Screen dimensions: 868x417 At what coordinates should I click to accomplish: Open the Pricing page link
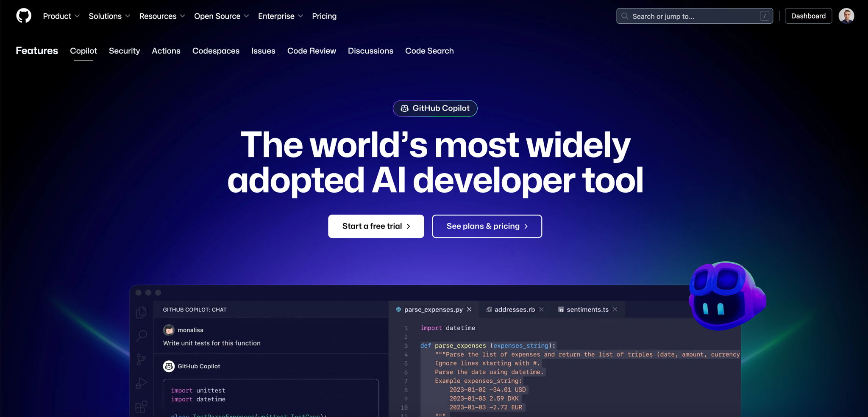click(x=324, y=16)
